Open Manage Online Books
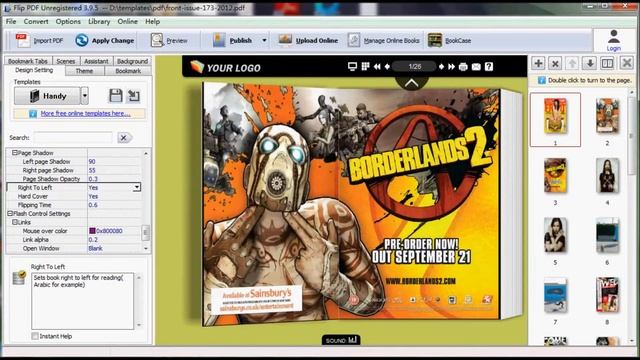This screenshot has width=640, height=360. pyautogui.click(x=384, y=40)
